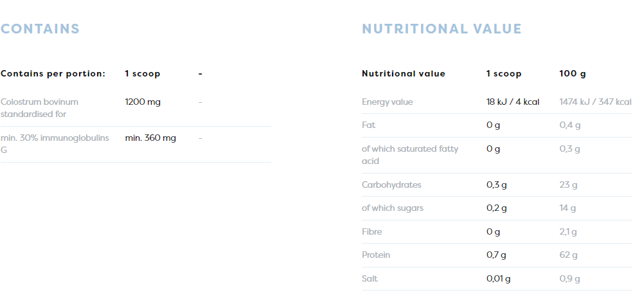Click the Salt row label
644x306 pixels.
point(370,278)
